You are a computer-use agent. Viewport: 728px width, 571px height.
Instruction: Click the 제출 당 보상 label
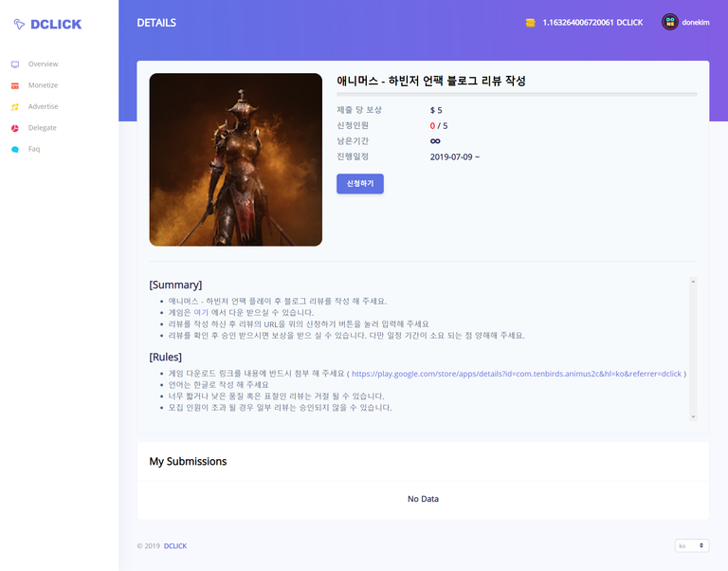(x=359, y=110)
